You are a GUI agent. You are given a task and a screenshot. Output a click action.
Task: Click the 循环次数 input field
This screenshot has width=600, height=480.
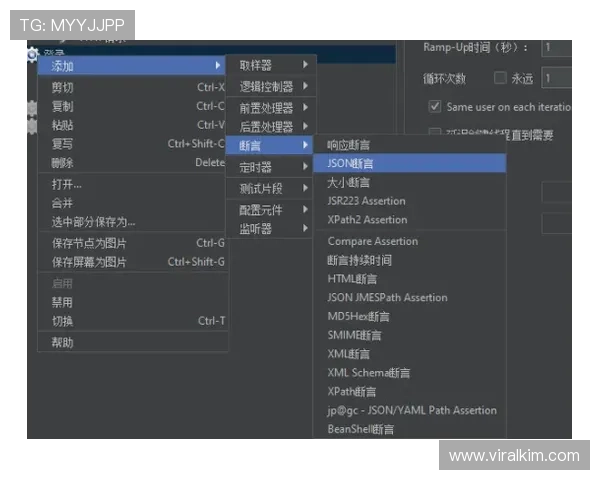coord(557,78)
